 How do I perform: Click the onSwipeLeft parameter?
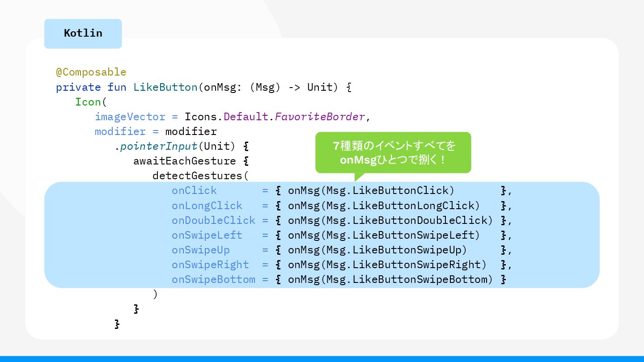point(207,235)
